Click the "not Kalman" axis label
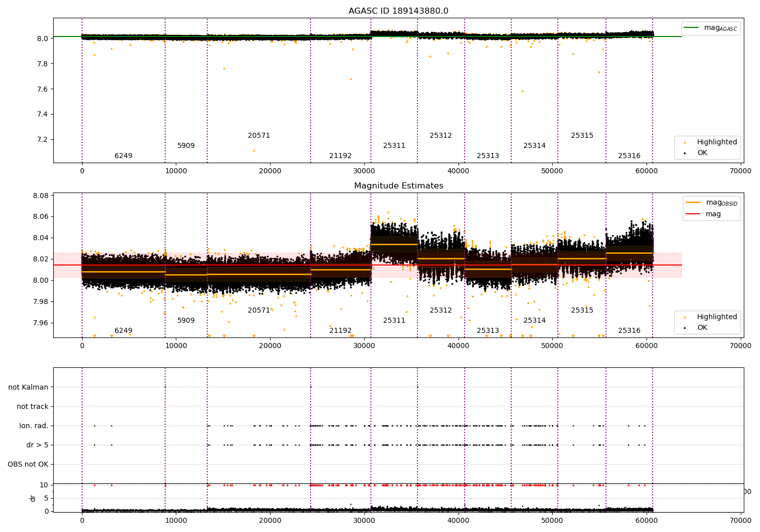Viewport: 760px width, 532px height. point(28,387)
